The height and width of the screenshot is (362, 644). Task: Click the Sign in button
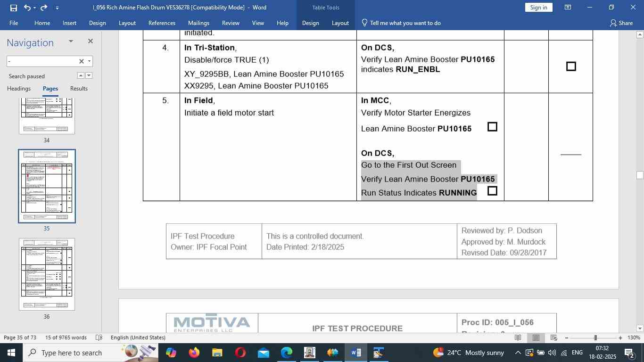point(538,8)
